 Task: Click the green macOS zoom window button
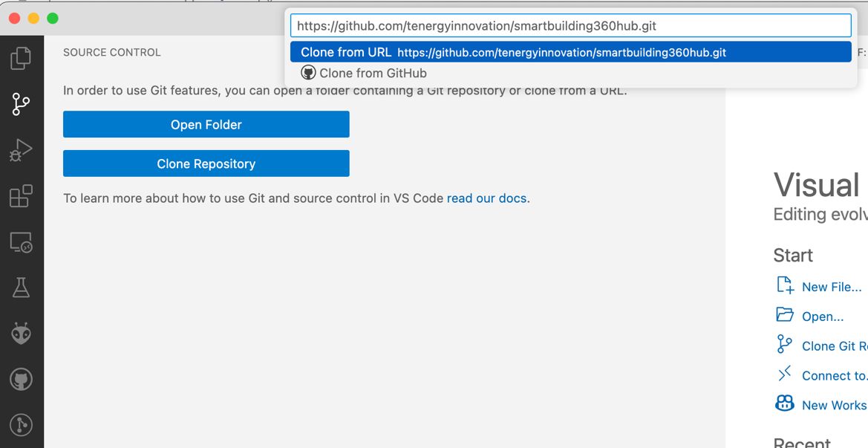(x=53, y=19)
